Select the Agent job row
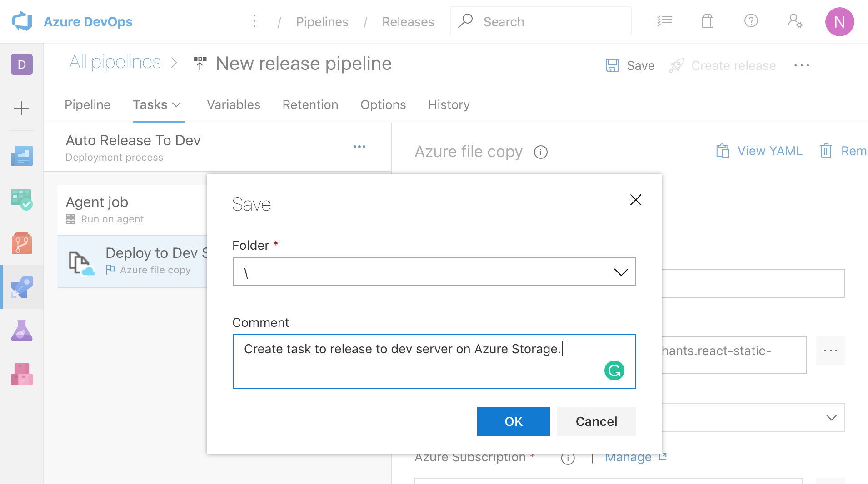This screenshot has width=868, height=484. click(132, 210)
